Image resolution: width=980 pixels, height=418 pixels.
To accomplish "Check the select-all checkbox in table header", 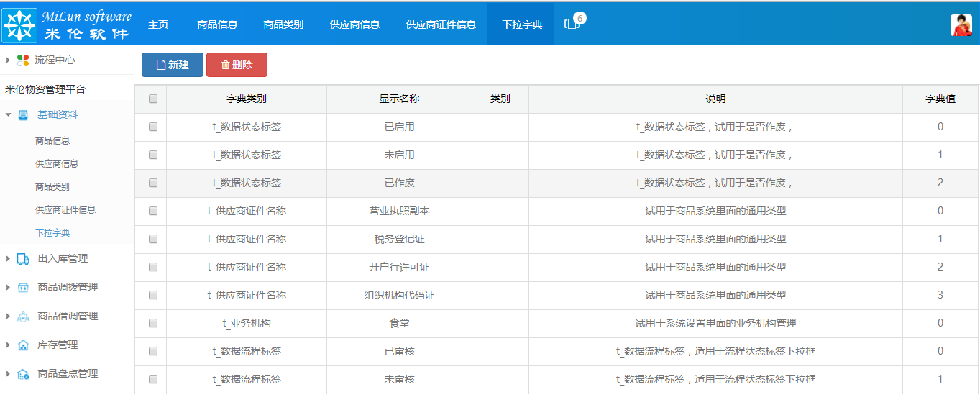I will point(152,99).
